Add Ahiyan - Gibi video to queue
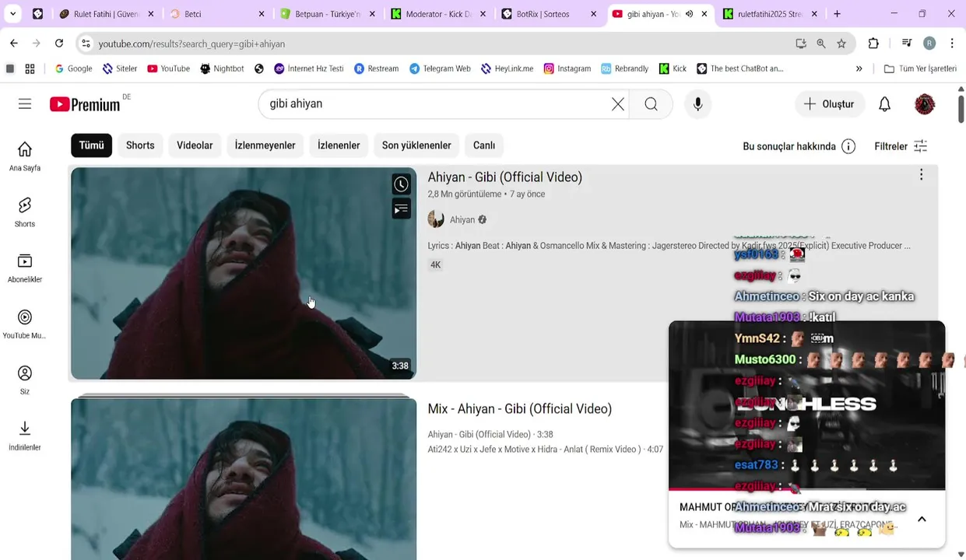Image resolution: width=966 pixels, height=560 pixels. 401,209
